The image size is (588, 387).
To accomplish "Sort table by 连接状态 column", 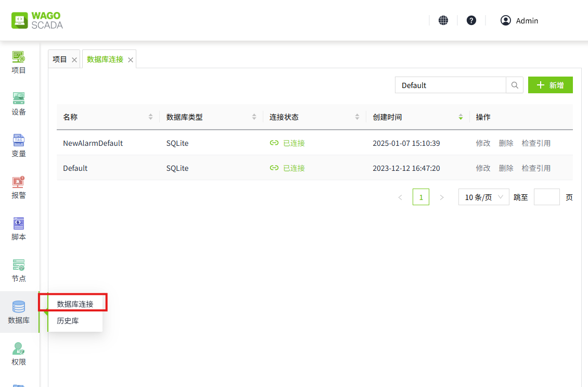I will [357, 117].
